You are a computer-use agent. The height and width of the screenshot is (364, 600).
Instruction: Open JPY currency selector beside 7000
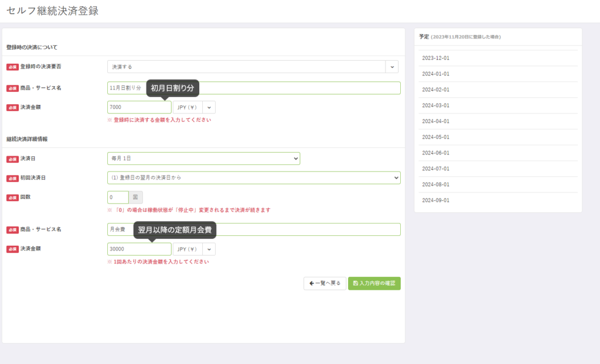[x=187, y=108]
